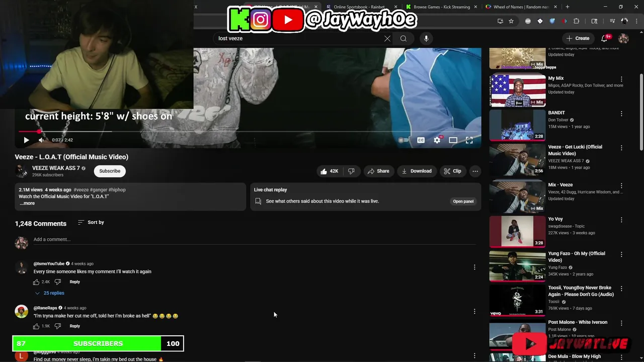Clip the video with scissors button
The height and width of the screenshot is (362, 644).
click(452, 171)
